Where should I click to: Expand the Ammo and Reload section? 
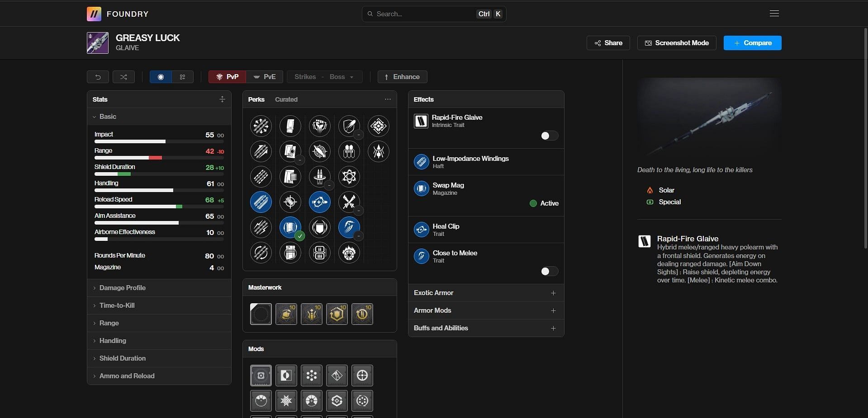[x=159, y=376]
